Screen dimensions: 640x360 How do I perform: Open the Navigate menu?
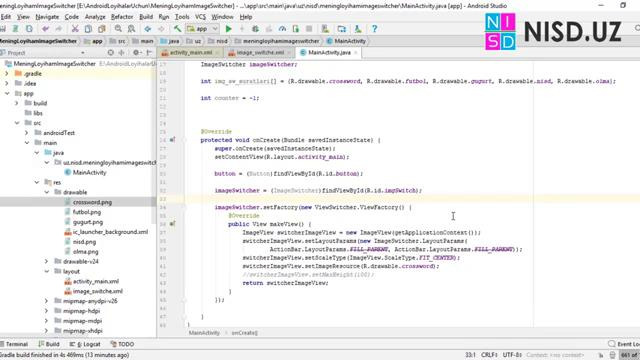tap(47, 17)
